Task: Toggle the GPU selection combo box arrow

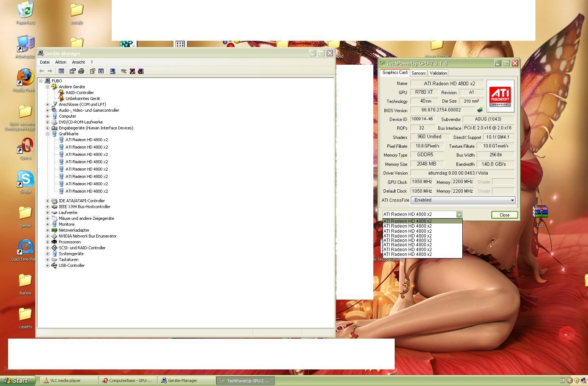Action: pyautogui.click(x=459, y=214)
